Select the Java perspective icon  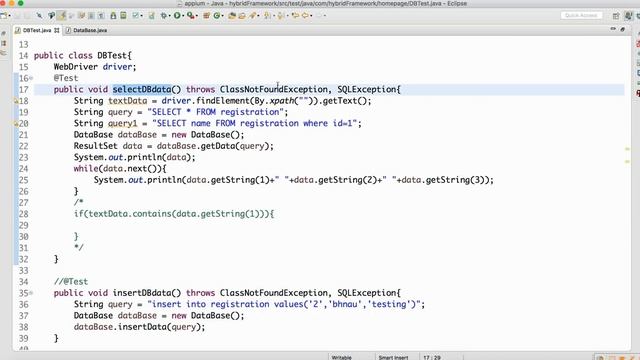click(x=628, y=16)
